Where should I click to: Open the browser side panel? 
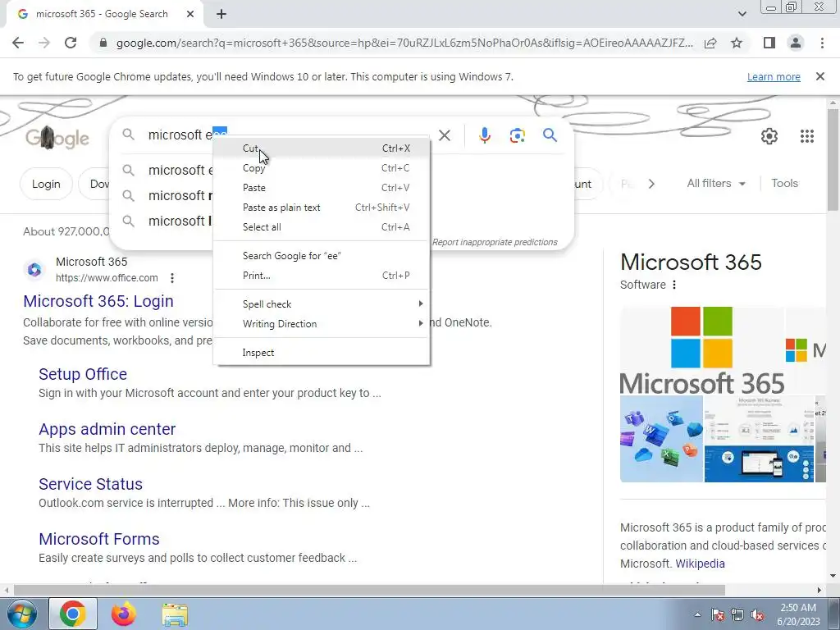coord(769,43)
